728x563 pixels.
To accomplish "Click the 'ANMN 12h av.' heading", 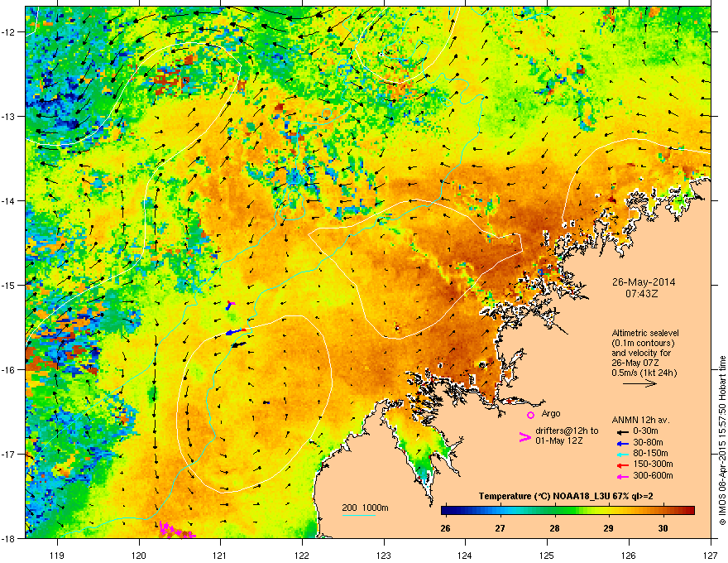I will 640,420.
